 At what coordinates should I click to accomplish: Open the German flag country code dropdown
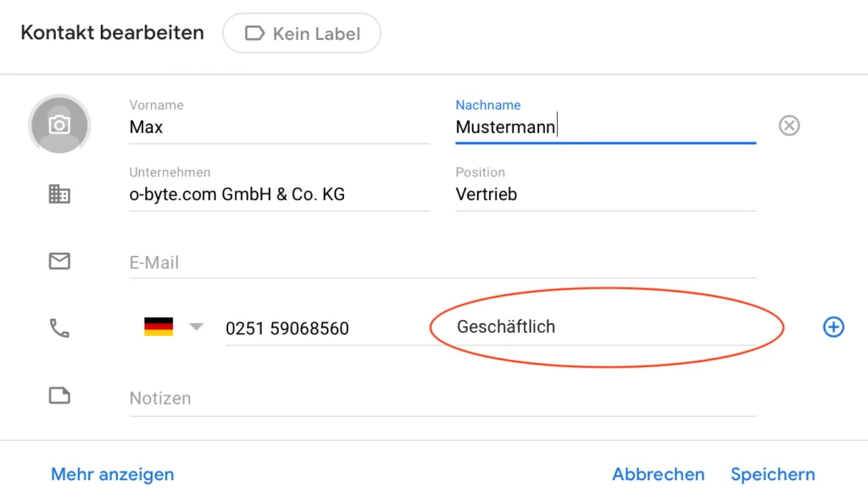(x=173, y=327)
